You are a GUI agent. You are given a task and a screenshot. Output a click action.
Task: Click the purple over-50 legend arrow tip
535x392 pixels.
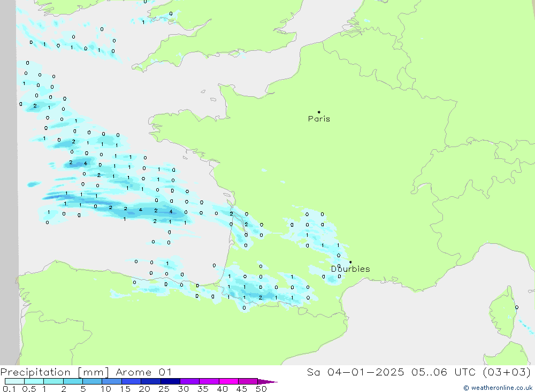pos(267,382)
